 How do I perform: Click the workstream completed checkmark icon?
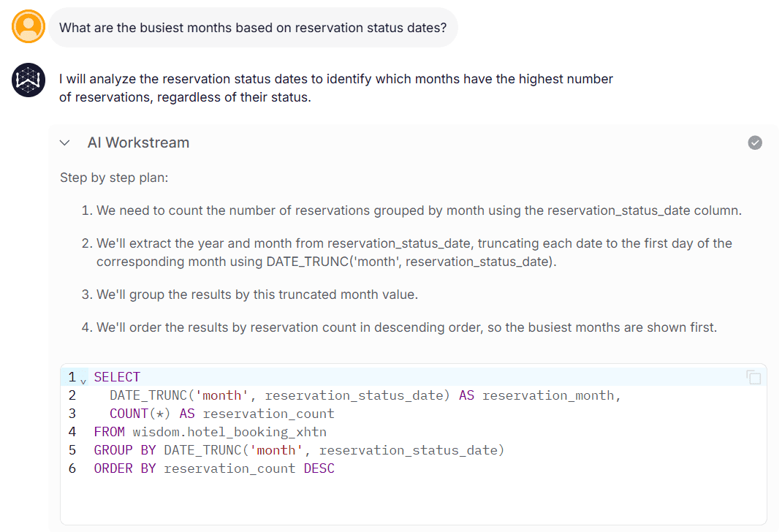(x=754, y=142)
